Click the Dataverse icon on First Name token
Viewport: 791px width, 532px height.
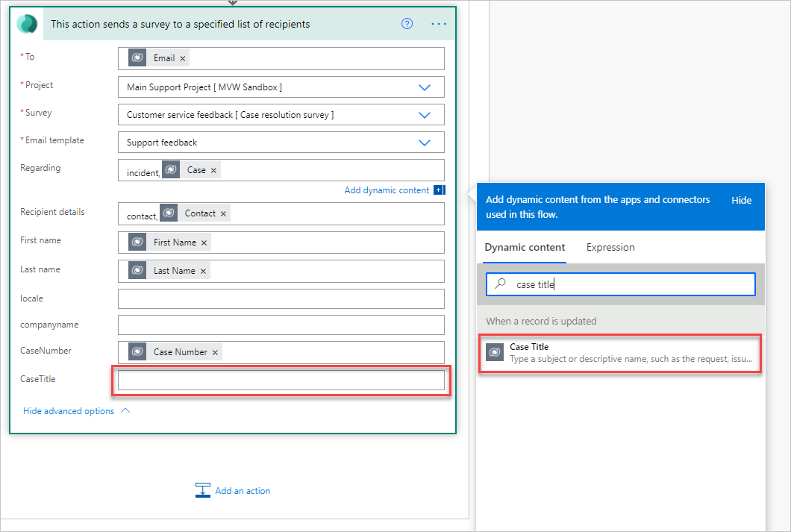pos(137,242)
